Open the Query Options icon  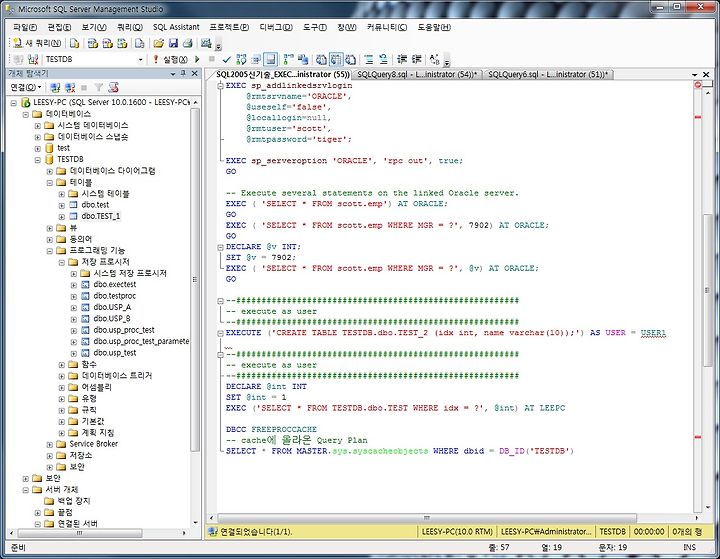(256, 59)
